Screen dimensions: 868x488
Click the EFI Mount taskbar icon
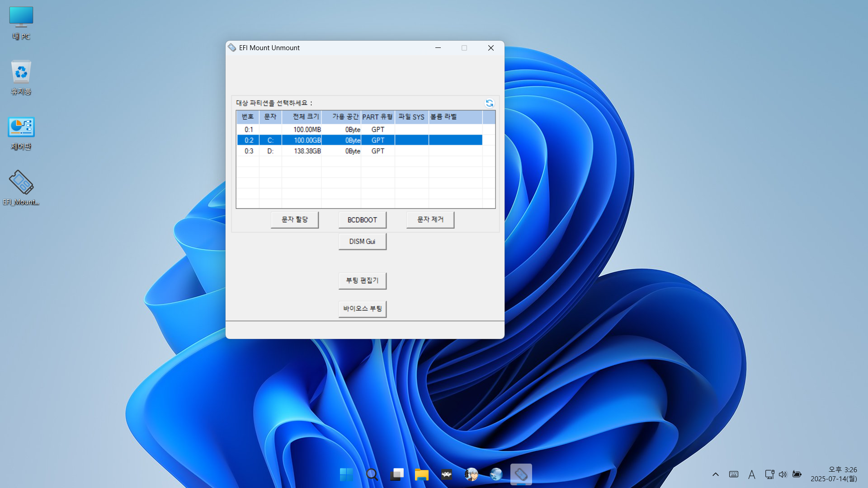(521, 474)
